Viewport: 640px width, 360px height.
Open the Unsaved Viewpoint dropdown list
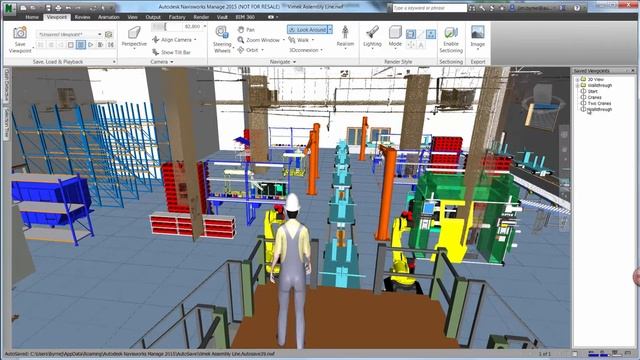click(100, 34)
